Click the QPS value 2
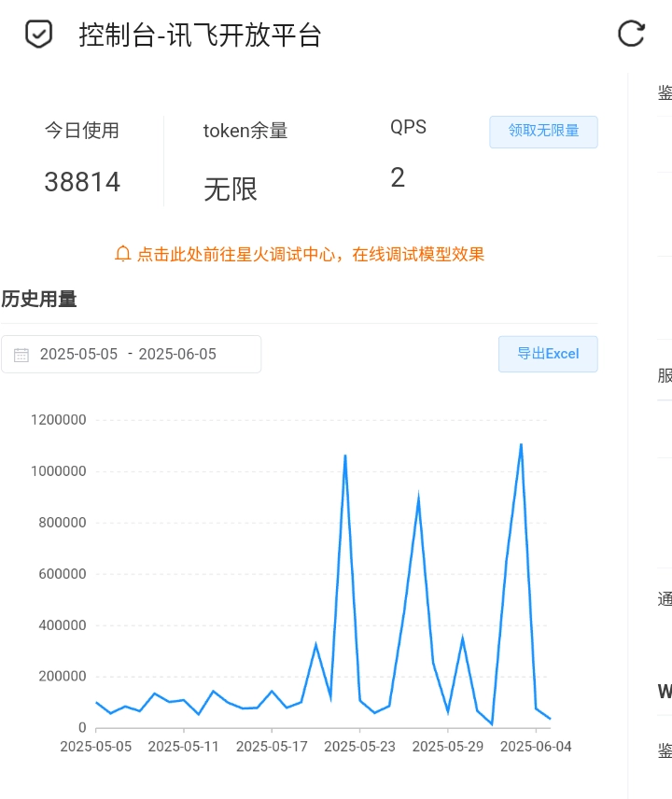This screenshot has height=799, width=672. [398, 178]
